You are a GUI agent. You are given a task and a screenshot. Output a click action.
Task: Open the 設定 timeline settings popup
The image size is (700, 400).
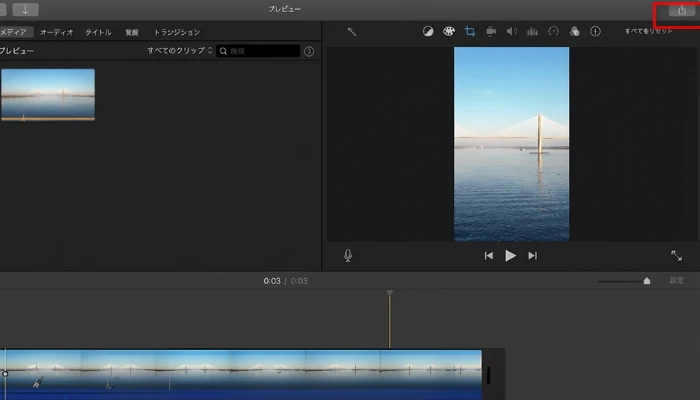point(677,281)
